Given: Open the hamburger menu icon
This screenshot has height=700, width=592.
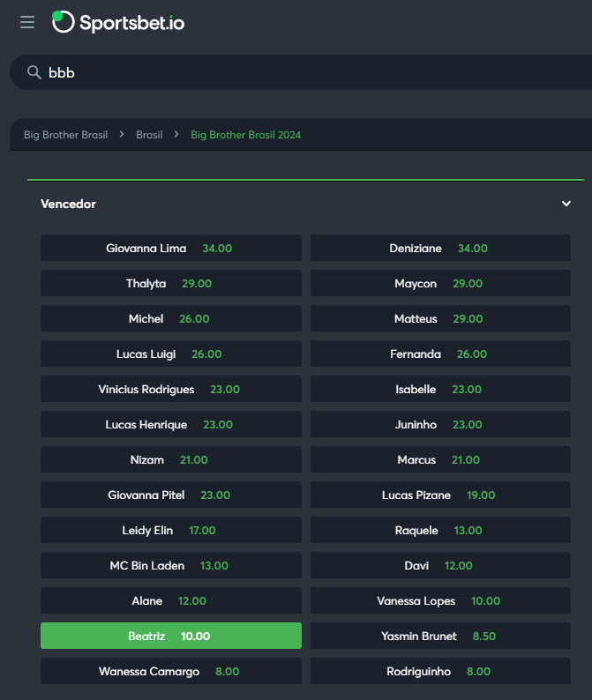Looking at the screenshot, I should [27, 22].
